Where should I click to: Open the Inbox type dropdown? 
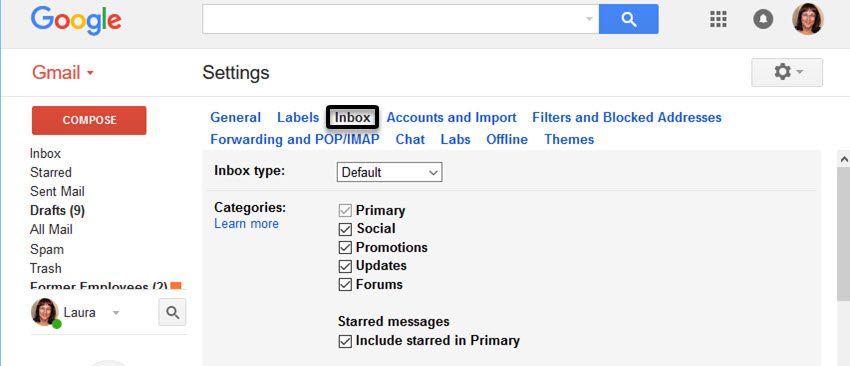tap(389, 172)
